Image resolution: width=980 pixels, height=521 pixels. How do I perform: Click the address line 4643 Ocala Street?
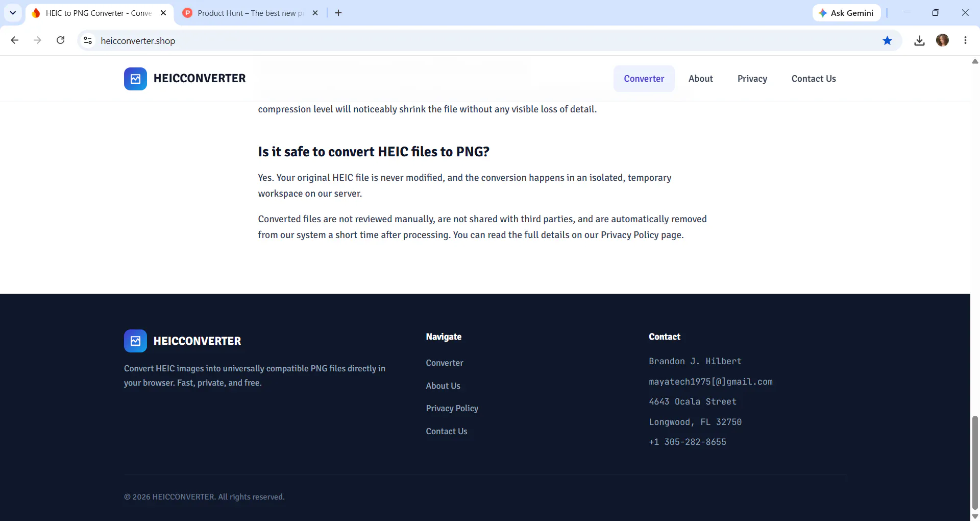click(693, 401)
